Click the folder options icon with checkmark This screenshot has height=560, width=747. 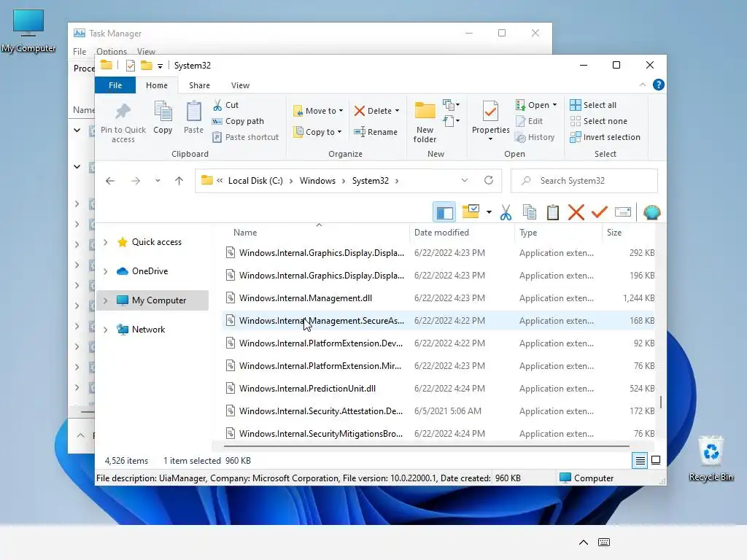point(471,211)
